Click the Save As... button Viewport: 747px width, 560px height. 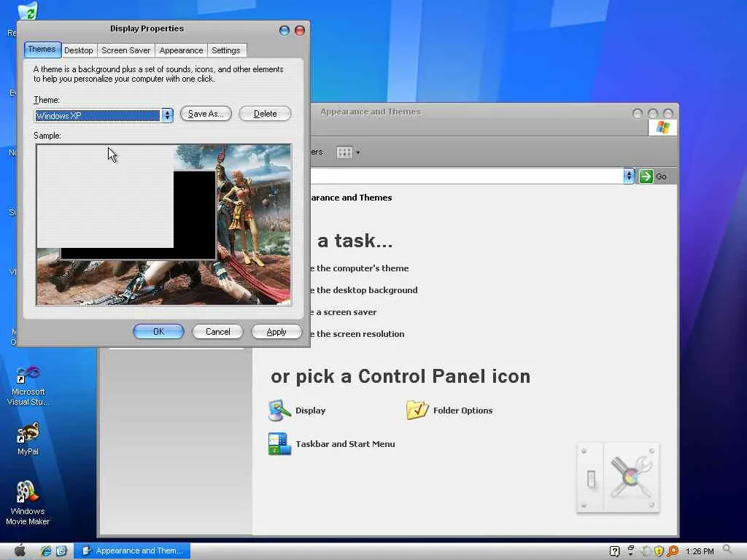coord(206,114)
